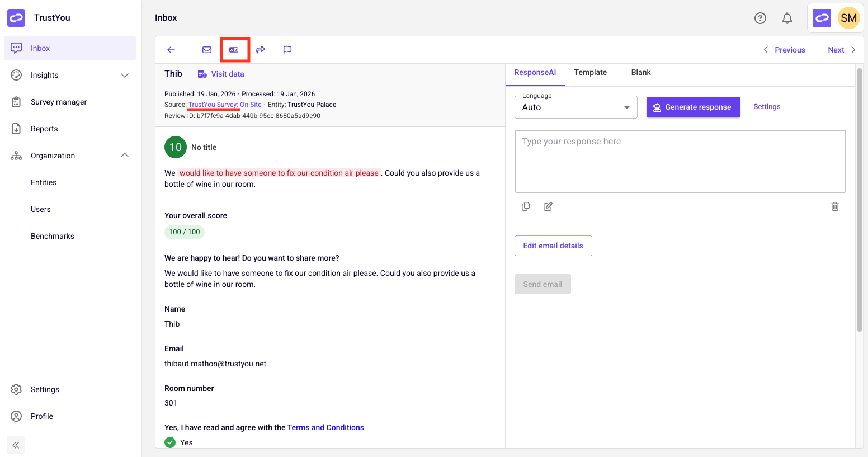
Task: Click the Profile person icon in the sidebar
Action: point(16,416)
